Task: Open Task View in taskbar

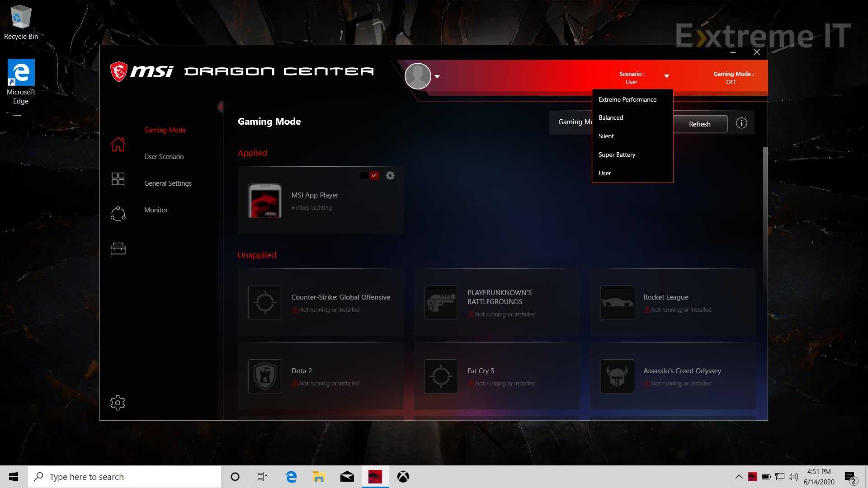Action: pyautogui.click(x=262, y=477)
